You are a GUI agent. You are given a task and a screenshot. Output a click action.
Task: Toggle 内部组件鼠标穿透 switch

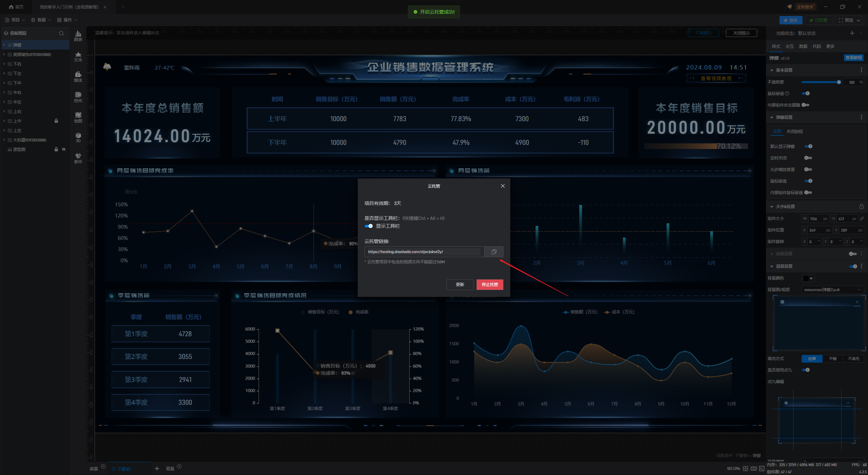point(808,192)
